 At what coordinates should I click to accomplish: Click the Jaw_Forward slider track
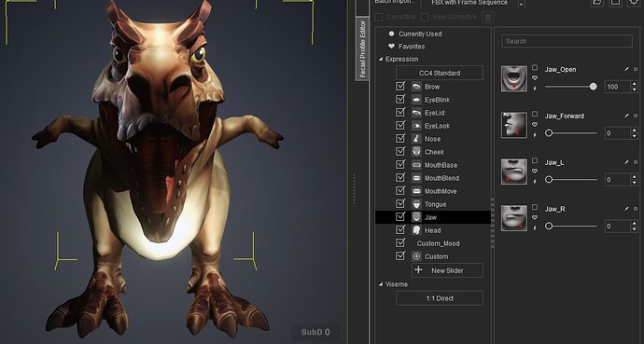tap(571, 132)
